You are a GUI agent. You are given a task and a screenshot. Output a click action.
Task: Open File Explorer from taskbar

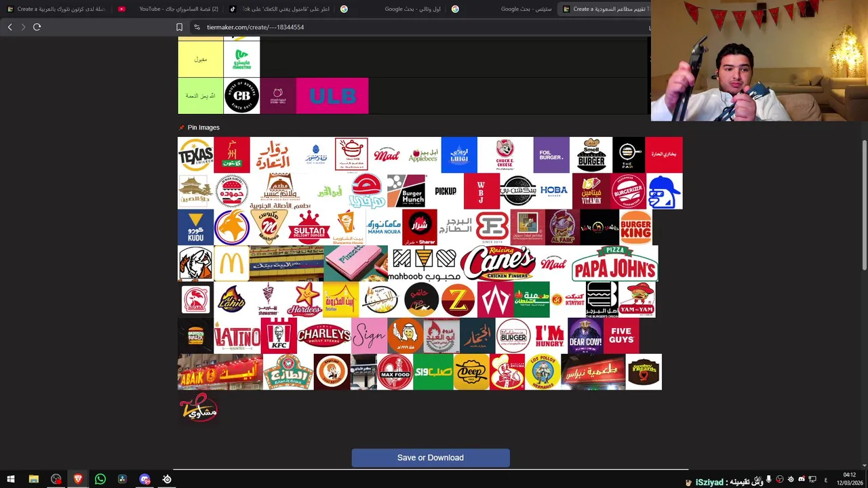33,479
